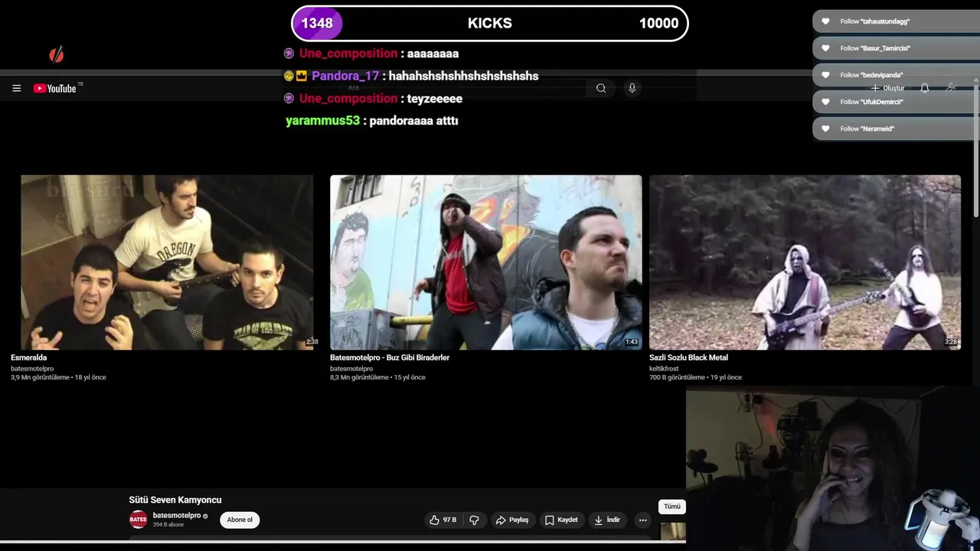Viewport: 980px width, 551px height.
Task: Click the 394 B abone subscriber count
Action: pos(168,525)
